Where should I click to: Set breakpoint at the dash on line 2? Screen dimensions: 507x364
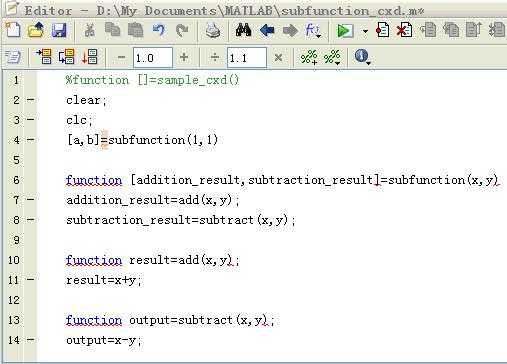click(x=31, y=99)
